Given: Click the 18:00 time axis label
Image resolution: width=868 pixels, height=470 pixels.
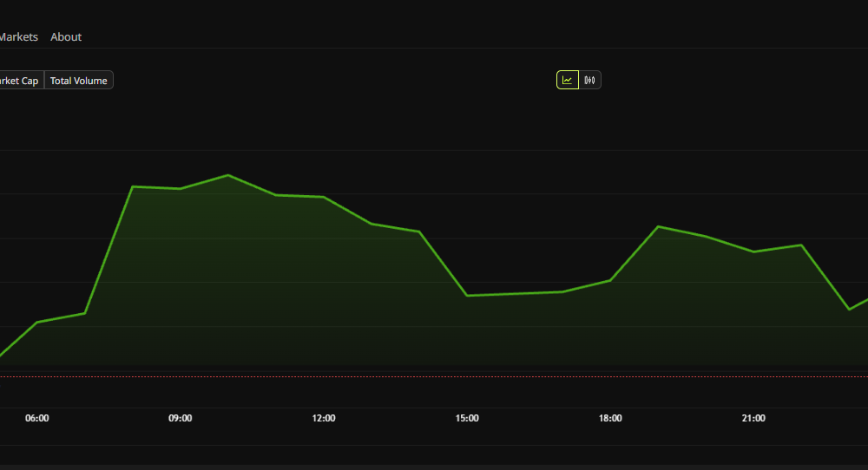Looking at the screenshot, I should [x=610, y=419].
